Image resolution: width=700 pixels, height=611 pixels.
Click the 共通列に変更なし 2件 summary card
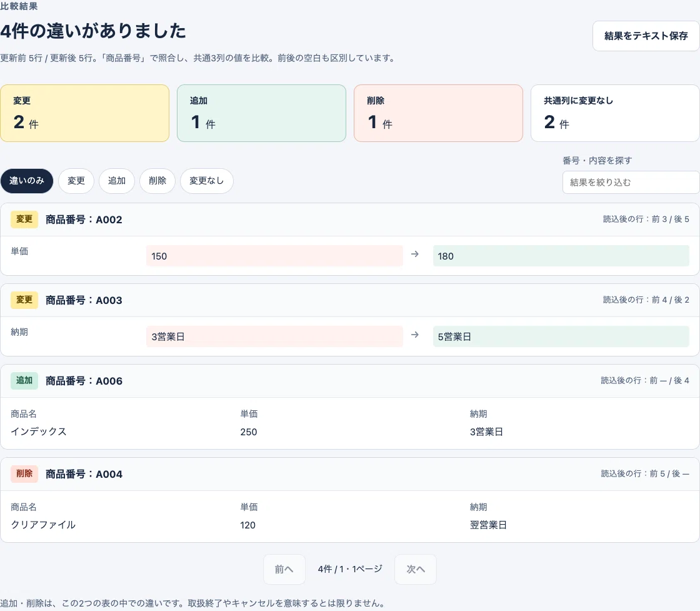(615, 113)
